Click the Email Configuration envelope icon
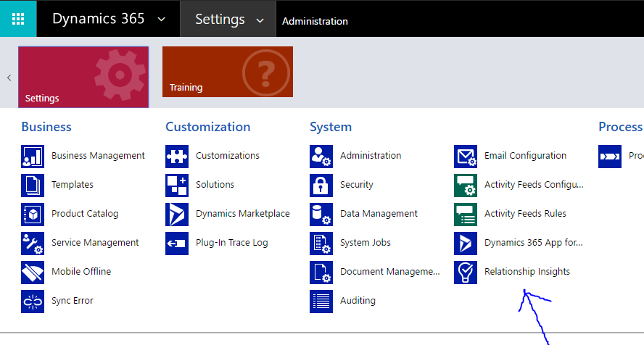 tap(466, 157)
